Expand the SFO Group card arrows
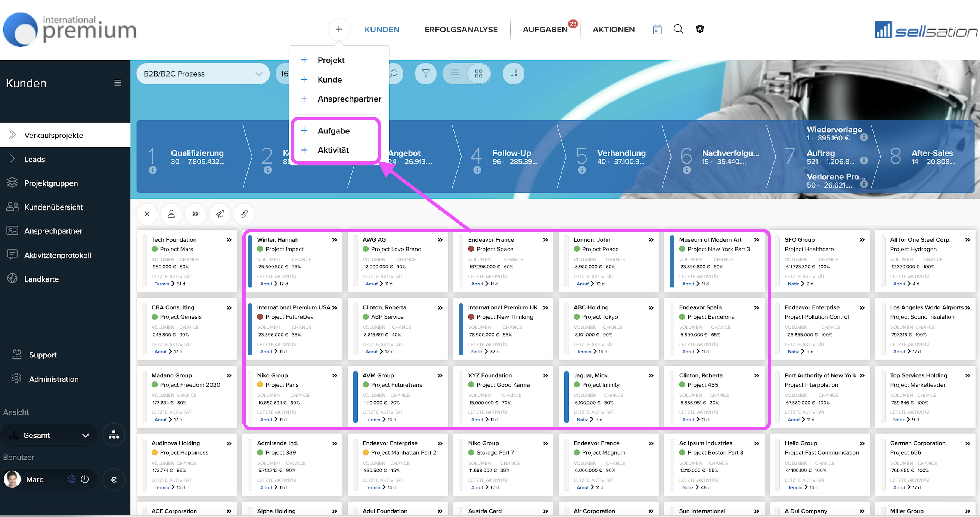 pos(862,240)
